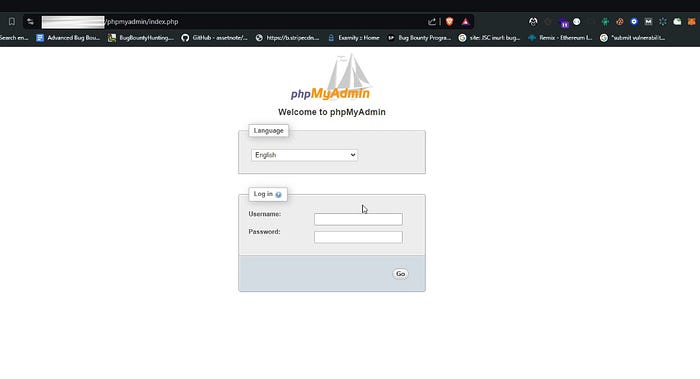
Task: Open Brave Shields lion icon
Action: point(450,21)
